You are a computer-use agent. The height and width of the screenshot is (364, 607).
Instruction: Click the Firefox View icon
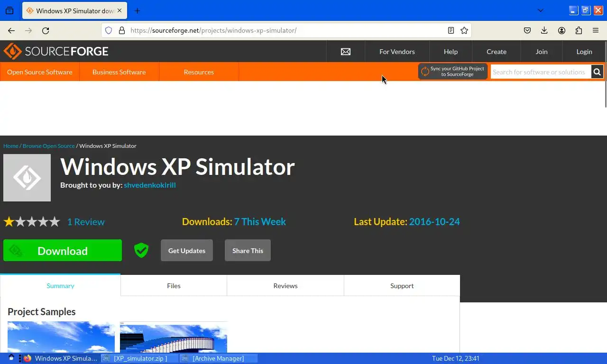tap(9, 10)
